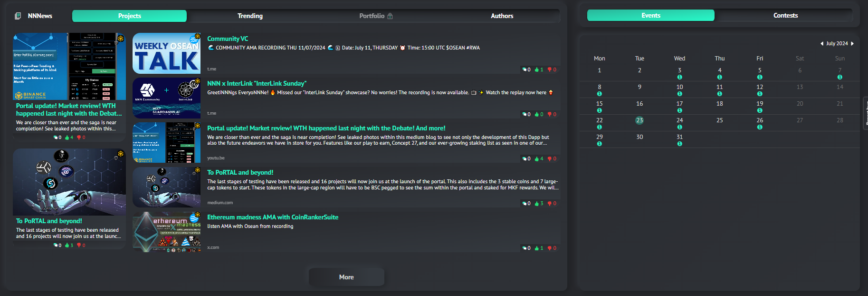Open the Weekly Osean Talk thumbnail
This screenshot has height=296, width=868.
[166, 53]
